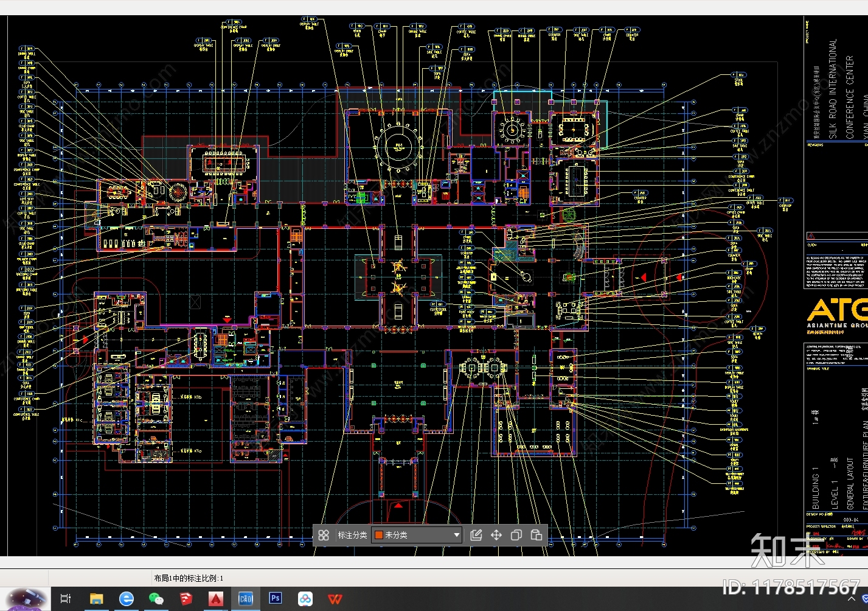The height and width of the screenshot is (611, 868).
Task: Launch Internet Explorer from the taskbar
Action: [126, 599]
